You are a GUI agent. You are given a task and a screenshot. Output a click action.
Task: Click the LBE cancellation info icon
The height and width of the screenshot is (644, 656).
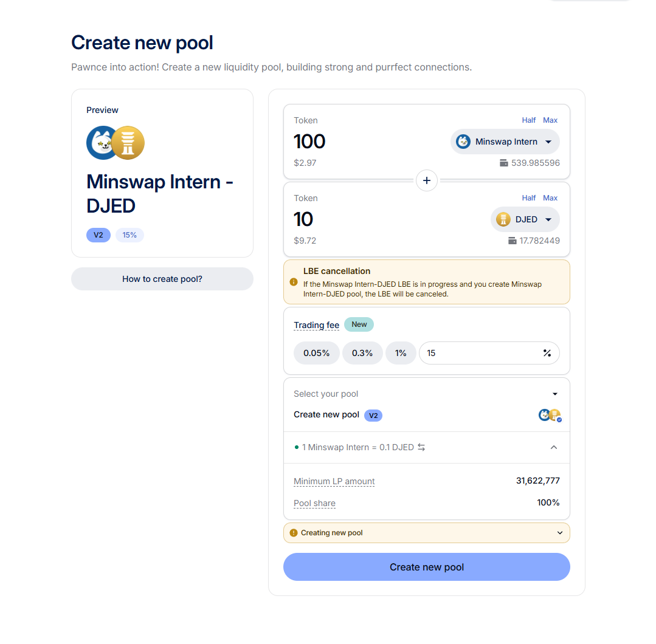(x=294, y=282)
